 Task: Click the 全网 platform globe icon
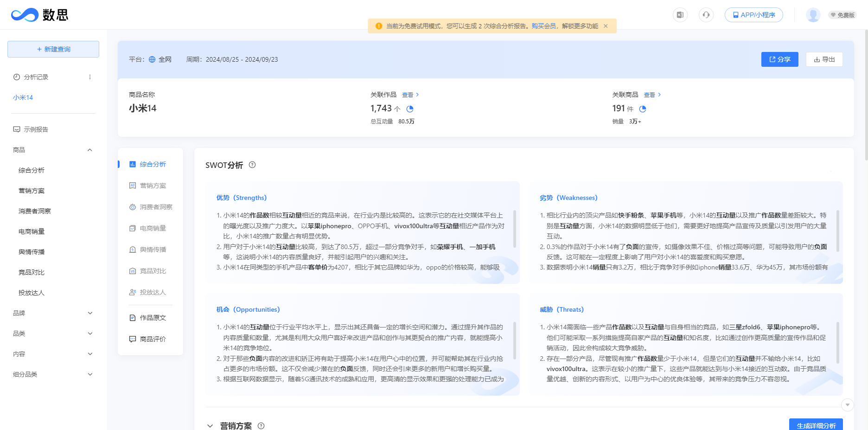pyautogui.click(x=152, y=59)
